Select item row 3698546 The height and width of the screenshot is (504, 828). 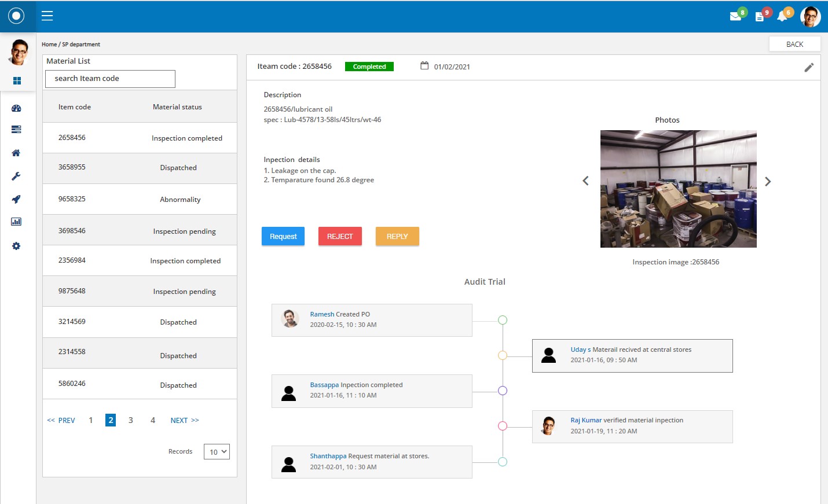(140, 230)
